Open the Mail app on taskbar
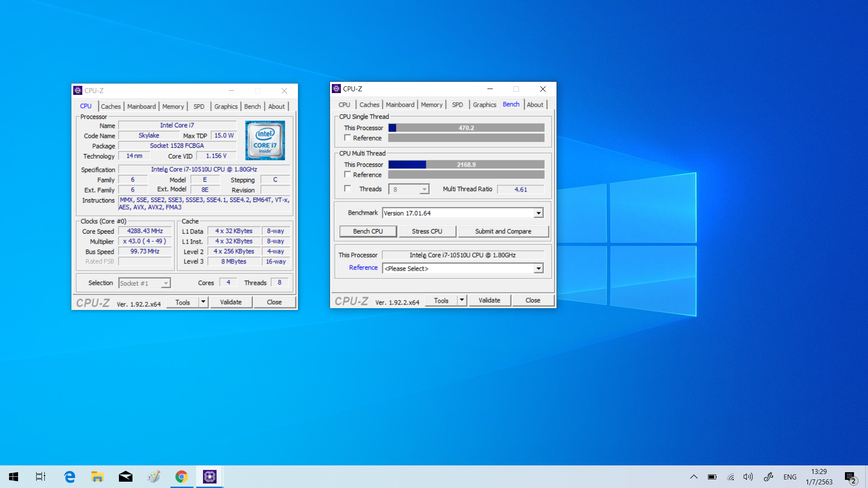 click(x=126, y=477)
